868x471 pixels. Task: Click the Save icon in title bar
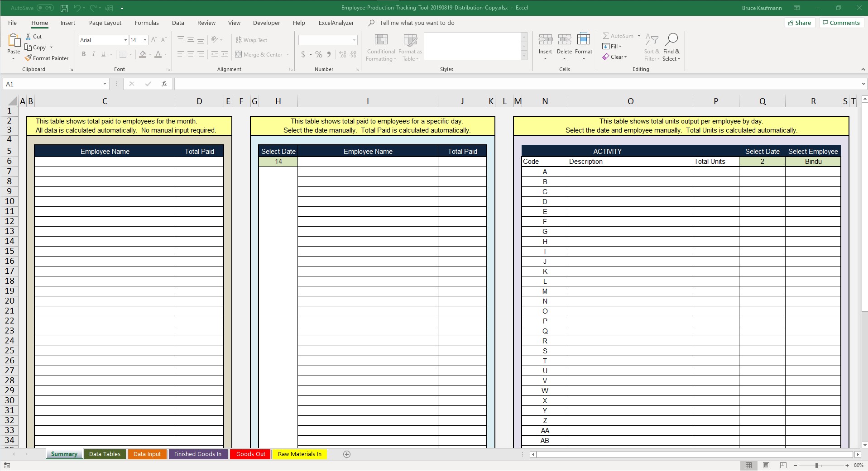coord(64,8)
